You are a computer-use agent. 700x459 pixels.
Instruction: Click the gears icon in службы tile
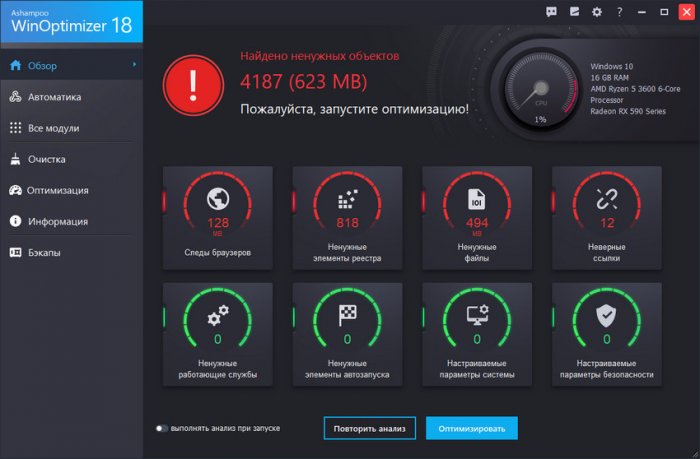(218, 315)
